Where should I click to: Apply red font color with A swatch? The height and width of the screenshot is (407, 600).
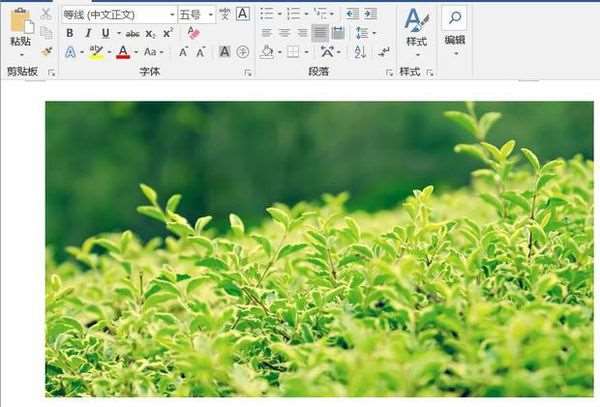point(123,52)
